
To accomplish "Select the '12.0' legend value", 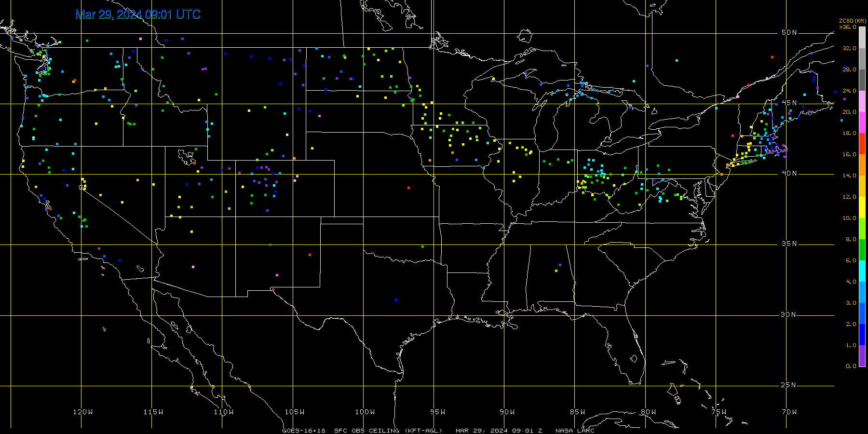I will 849,197.
